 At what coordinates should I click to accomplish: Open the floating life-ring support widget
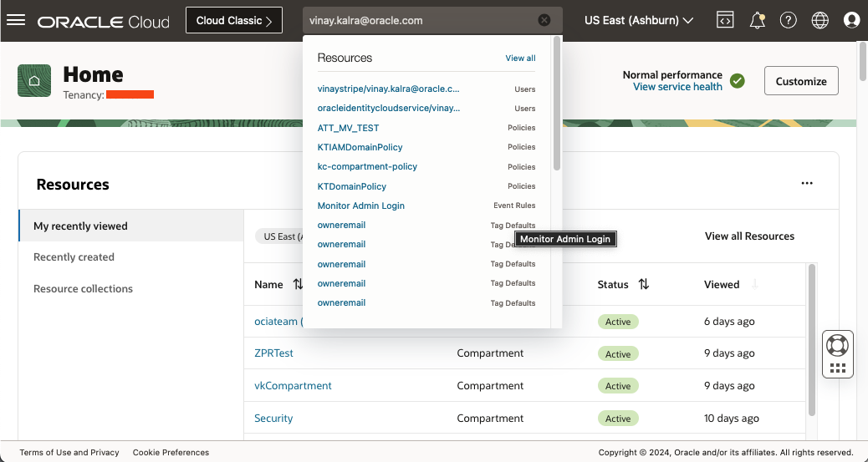click(x=836, y=344)
